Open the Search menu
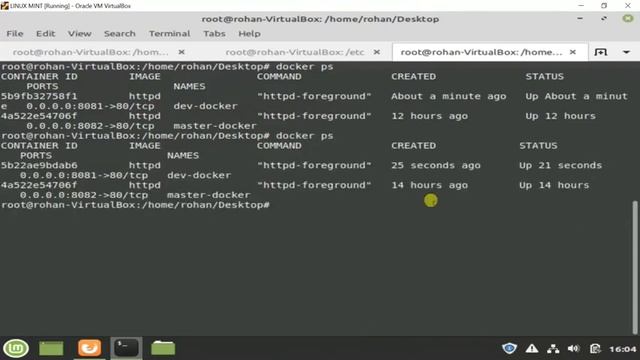 coord(119,34)
